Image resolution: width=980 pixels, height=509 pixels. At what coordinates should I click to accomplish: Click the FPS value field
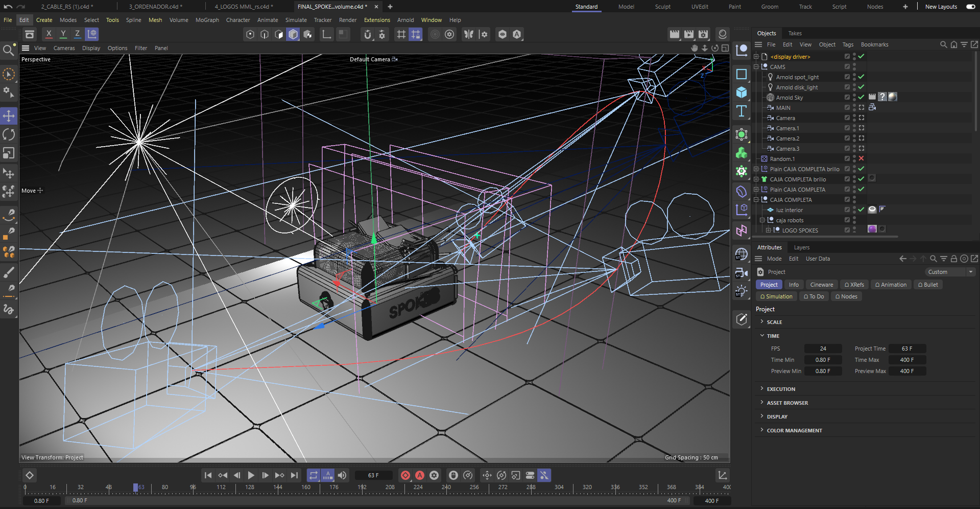pyautogui.click(x=823, y=349)
